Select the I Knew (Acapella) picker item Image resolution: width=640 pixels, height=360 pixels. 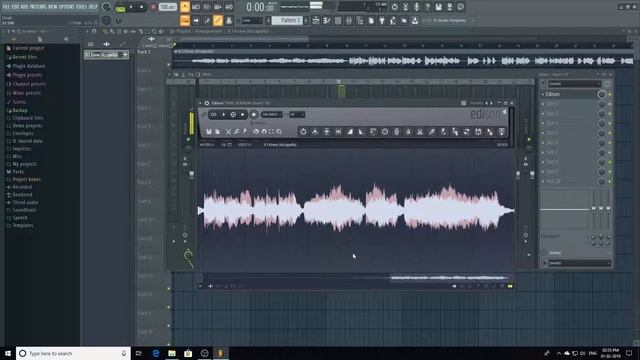[106, 55]
